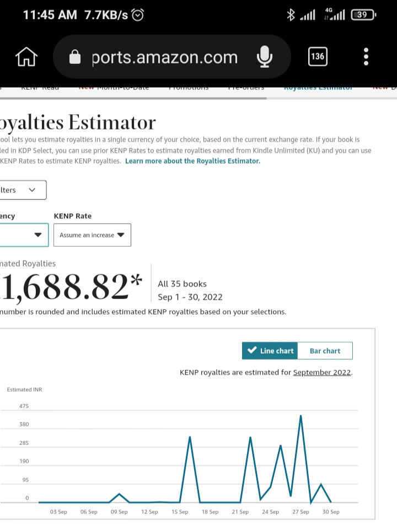
Task: Tap the microphone voice search icon
Action: 264,57
